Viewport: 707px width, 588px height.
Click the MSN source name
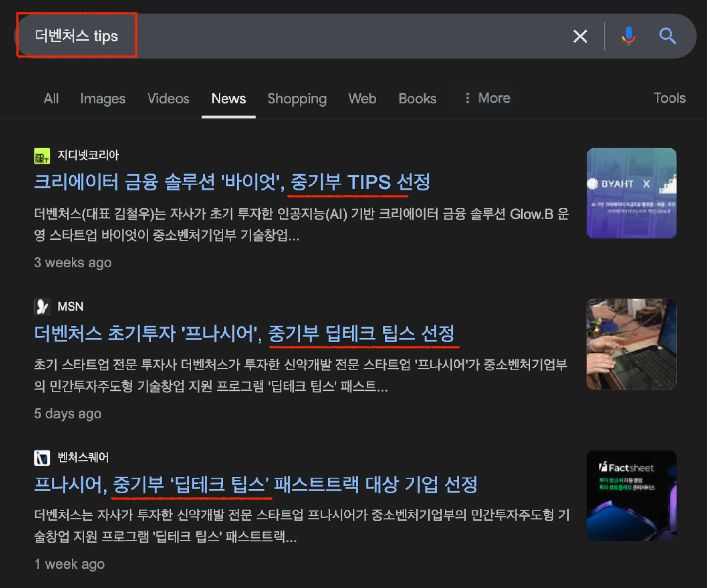(71, 307)
